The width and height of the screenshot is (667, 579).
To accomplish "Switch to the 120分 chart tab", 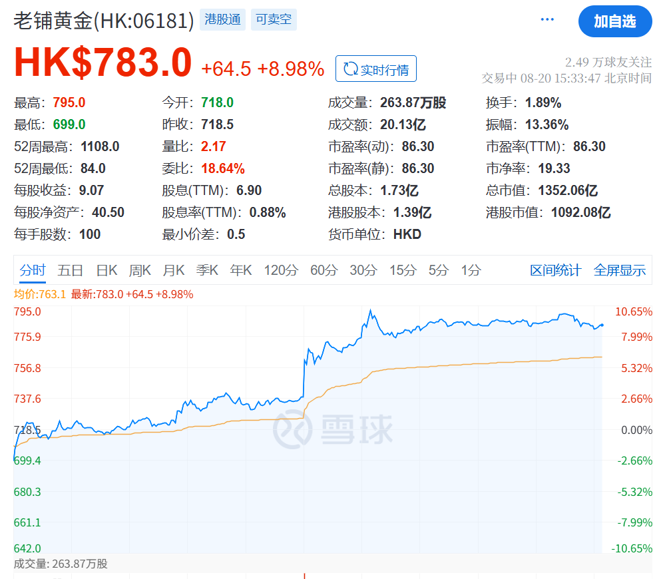I will [281, 270].
